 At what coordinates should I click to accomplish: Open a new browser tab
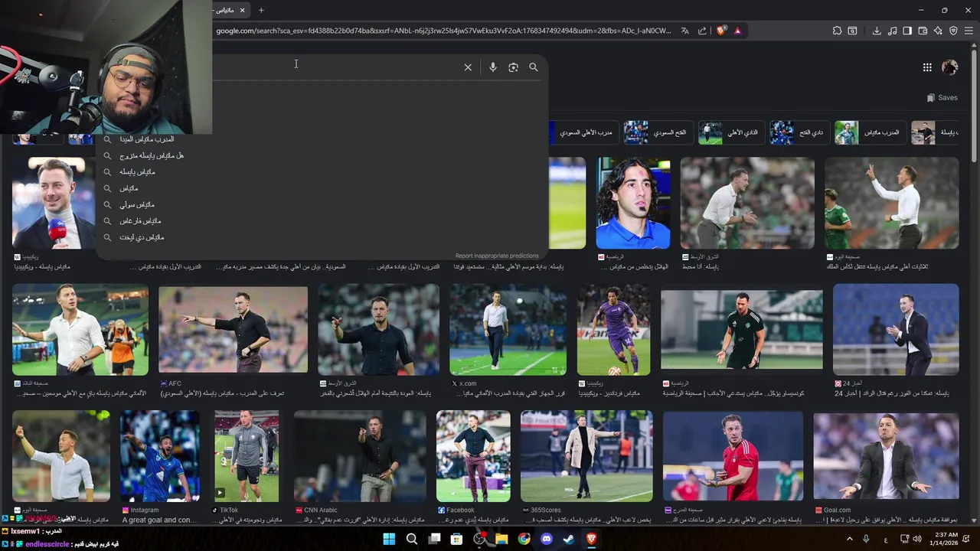261,10
